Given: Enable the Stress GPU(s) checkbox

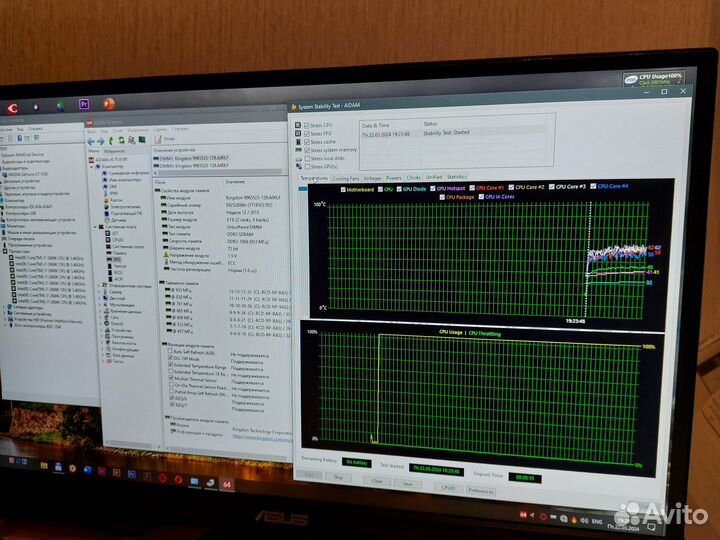Looking at the screenshot, I should [x=307, y=167].
